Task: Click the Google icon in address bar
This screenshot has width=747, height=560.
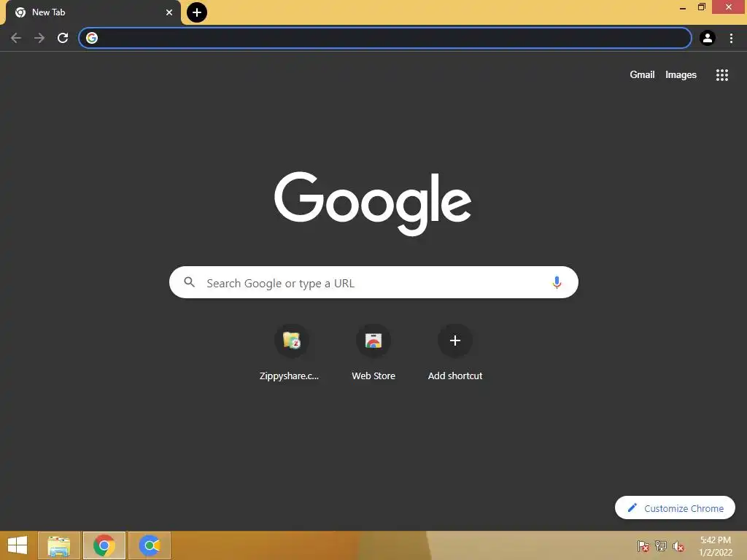Action: point(92,38)
